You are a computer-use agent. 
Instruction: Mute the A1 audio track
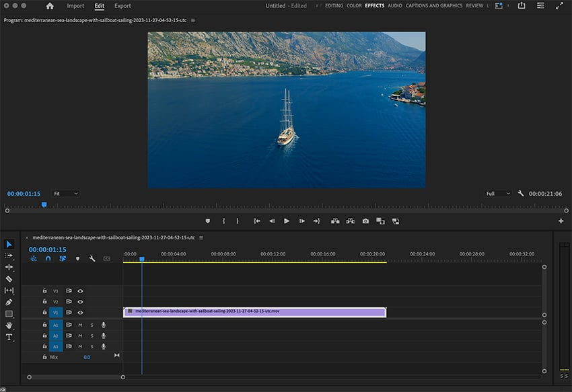coord(80,324)
